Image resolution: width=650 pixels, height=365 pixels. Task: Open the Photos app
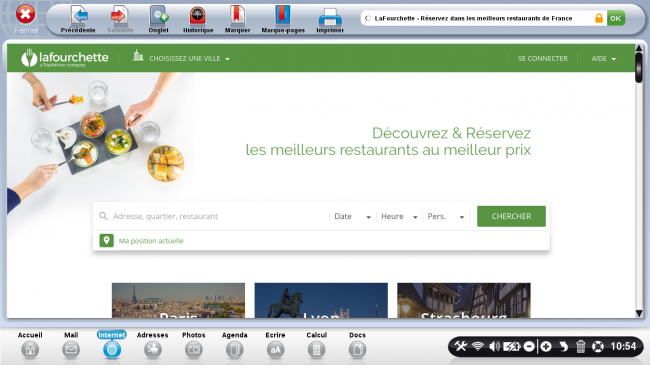click(x=194, y=345)
